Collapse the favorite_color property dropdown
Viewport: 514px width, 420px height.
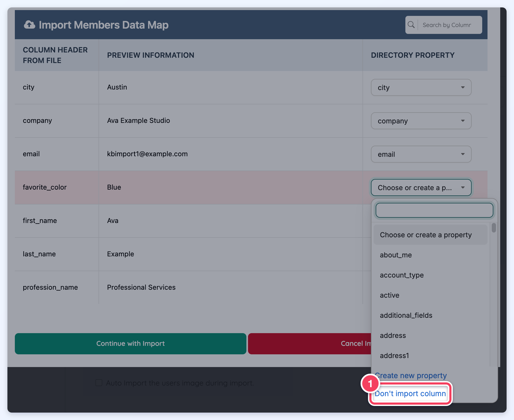(421, 187)
